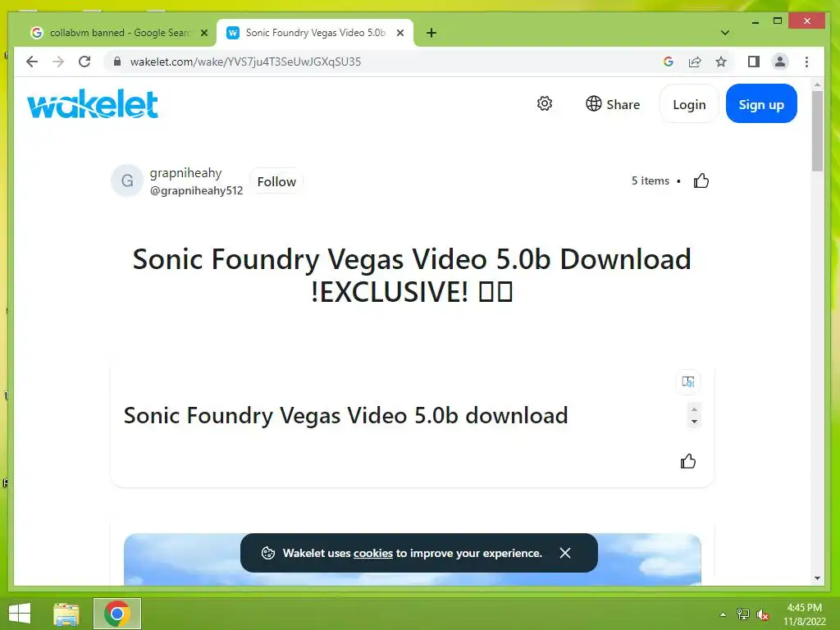Viewport: 840px width, 630px height.
Task: Show hidden tray icons arrow
Action: 723,614
